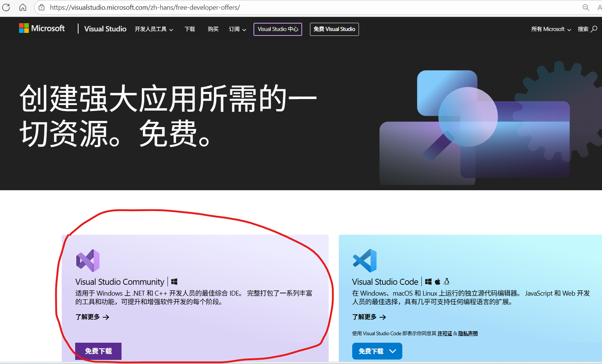Click the Visual Studio 中心 button
Image resolution: width=602 pixels, height=364 pixels.
(x=278, y=29)
